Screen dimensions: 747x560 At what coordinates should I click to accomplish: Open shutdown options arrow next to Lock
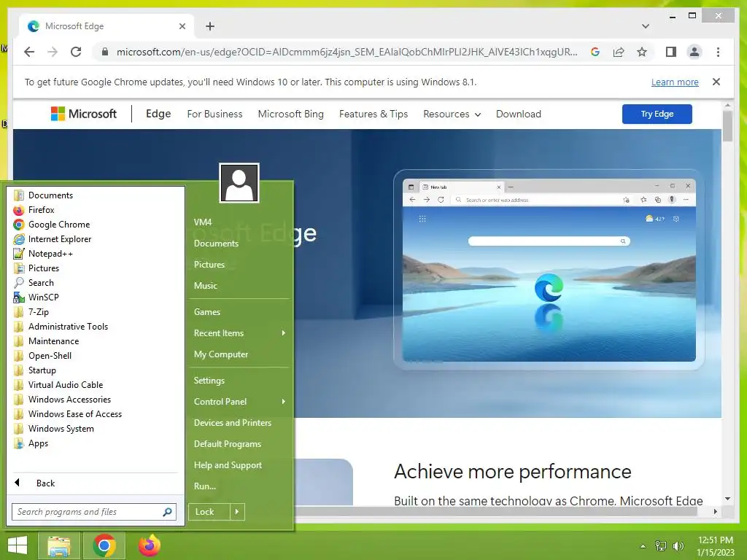click(237, 512)
